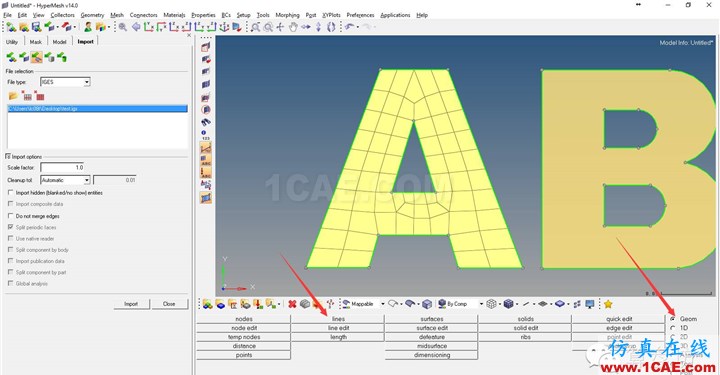Click the undo arrow icon
Viewport: 720px width, 375px height.
pyautogui.click(x=350, y=27)
